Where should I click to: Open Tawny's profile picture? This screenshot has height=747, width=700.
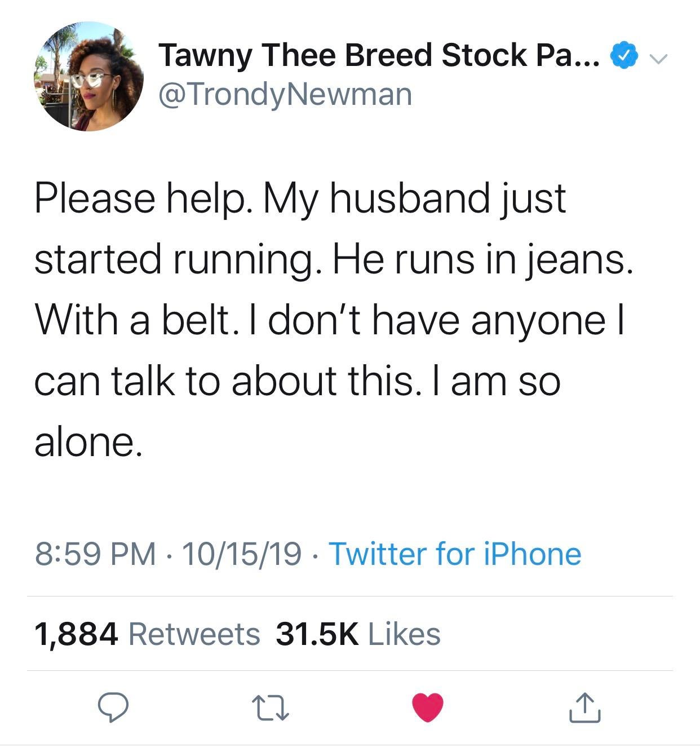[89, 77]
